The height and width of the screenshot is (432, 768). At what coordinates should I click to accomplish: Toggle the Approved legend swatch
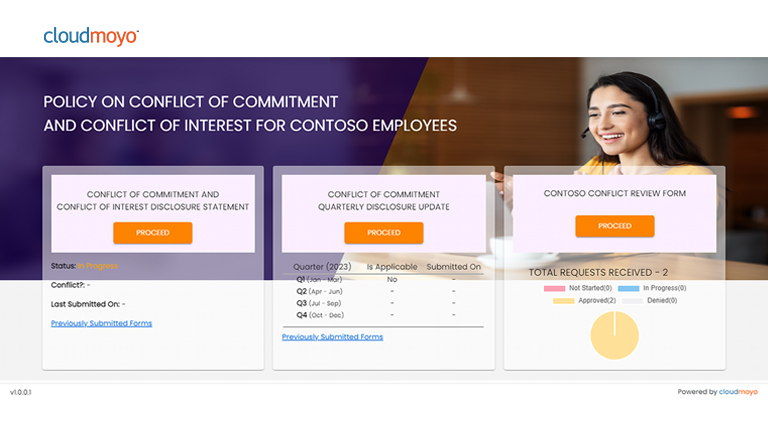click(x=564, y=301)
